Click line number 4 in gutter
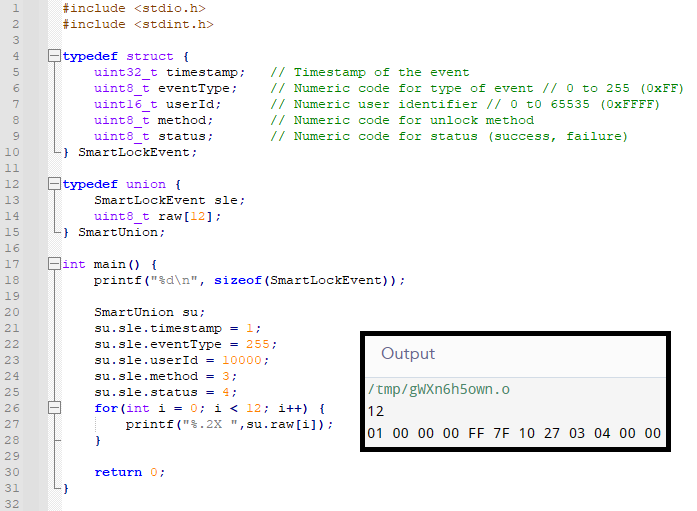The width and height of the screenshot is (697, 511). 16,56
